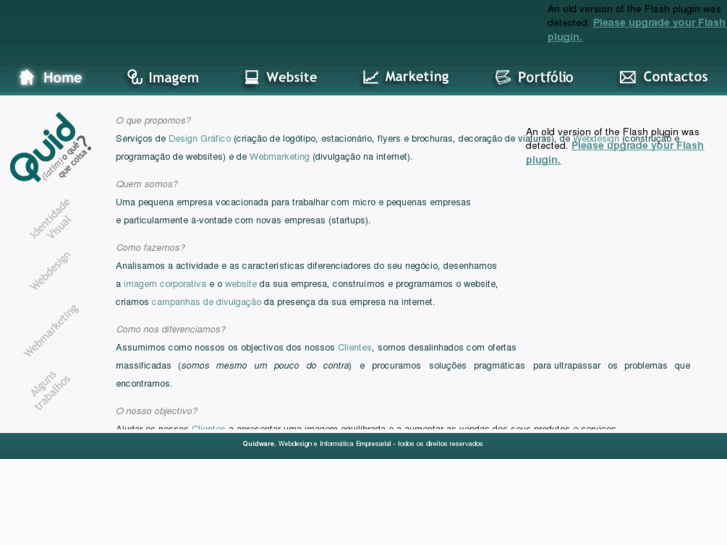Image resolution: width=727 pixels, height=545 pixels.
Task: Click the laptop icon beside Website
Action: (x=251, y=77)
